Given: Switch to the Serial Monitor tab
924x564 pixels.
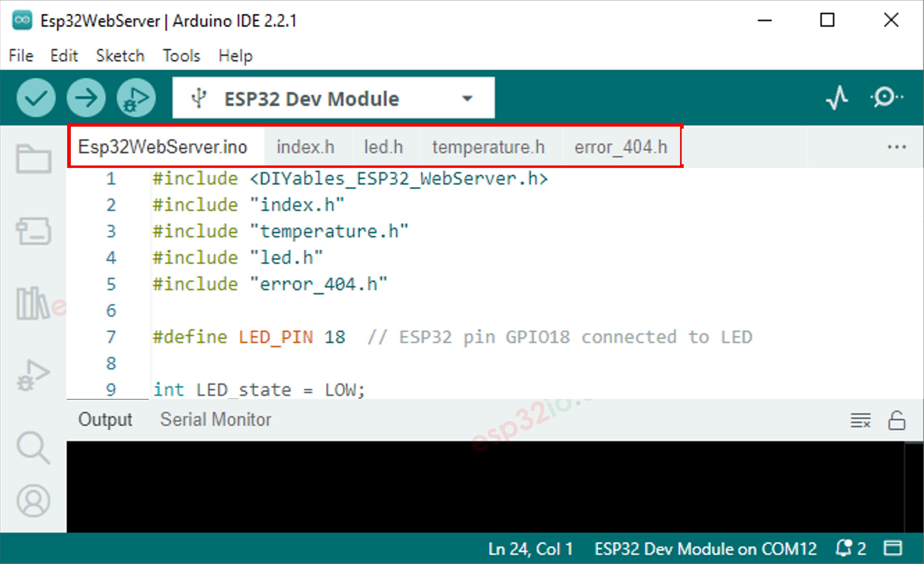Looking at the screenshot, I should click(216, 419).
